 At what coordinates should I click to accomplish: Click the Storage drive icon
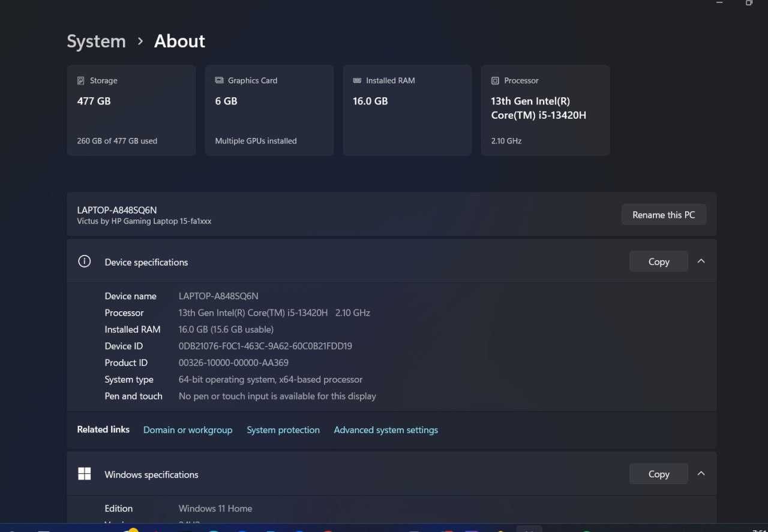coord(81,80)
